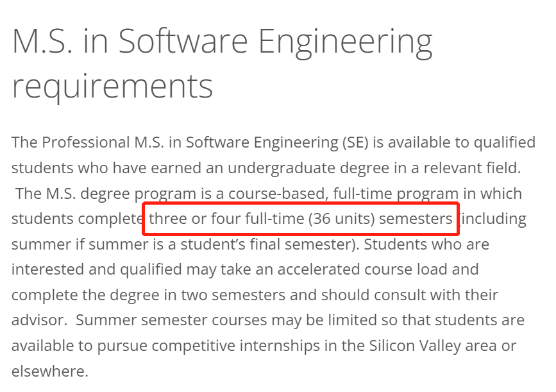Click the word "advisor"
The height and width of the screenshot is (392, 556).
pyautogui.click(x=39, y=320)
